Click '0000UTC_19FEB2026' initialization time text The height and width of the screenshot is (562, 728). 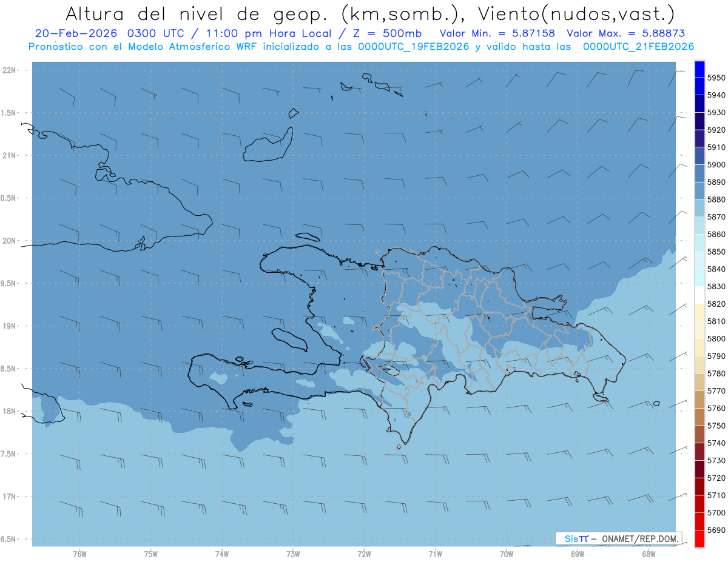[x=413, y=47]
